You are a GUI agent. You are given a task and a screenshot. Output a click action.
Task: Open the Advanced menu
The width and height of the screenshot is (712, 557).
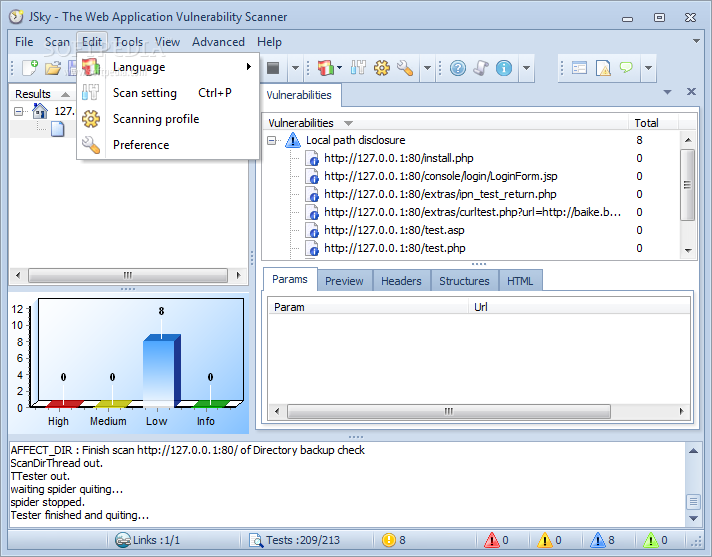coord(218,42)
